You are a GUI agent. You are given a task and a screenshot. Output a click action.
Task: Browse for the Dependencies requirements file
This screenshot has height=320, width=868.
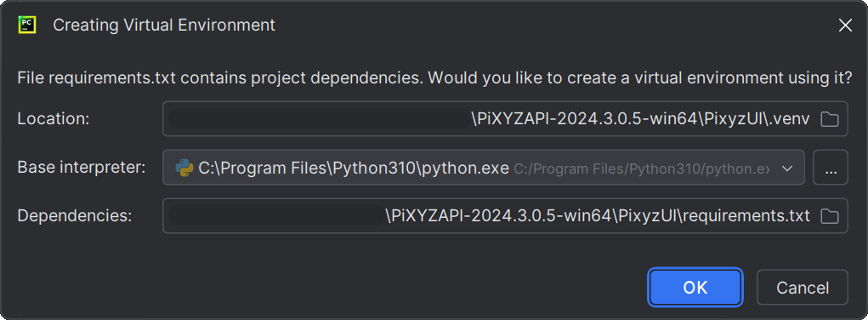pyautogui.click(x=829, y=216)
